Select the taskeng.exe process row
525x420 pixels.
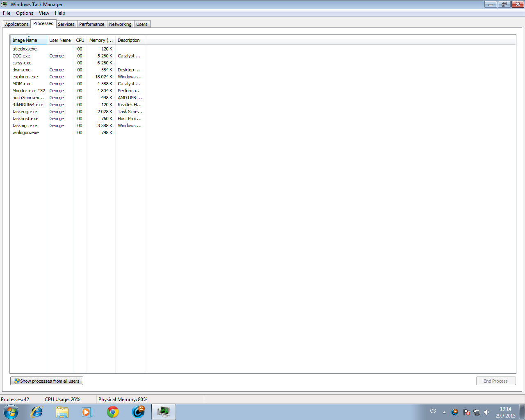(x=78, y=112)
